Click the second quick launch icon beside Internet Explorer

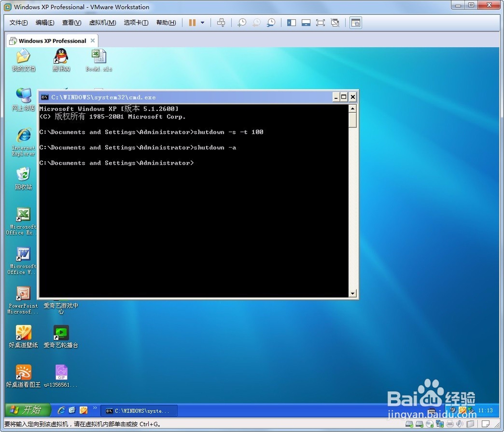[72, 410]
